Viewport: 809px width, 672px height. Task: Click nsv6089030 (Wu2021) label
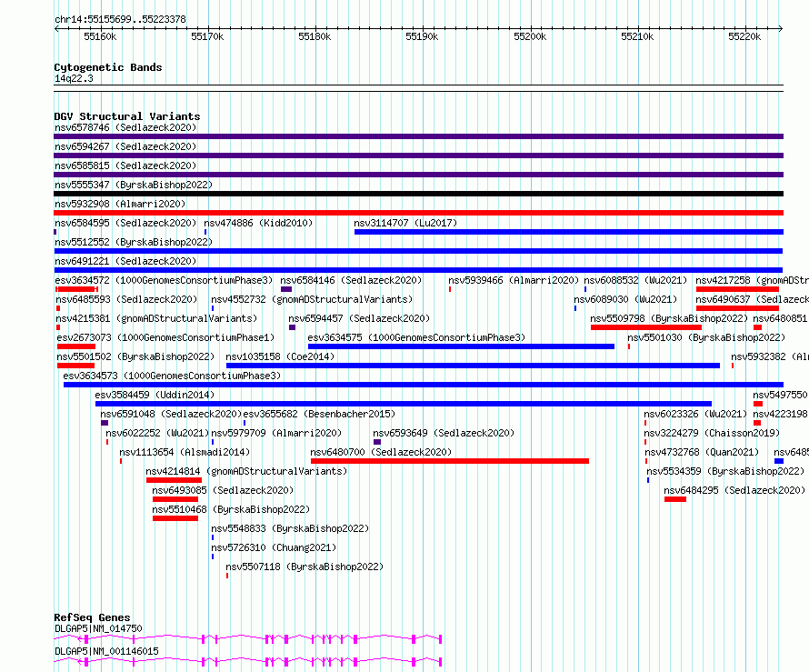point(625,299)
